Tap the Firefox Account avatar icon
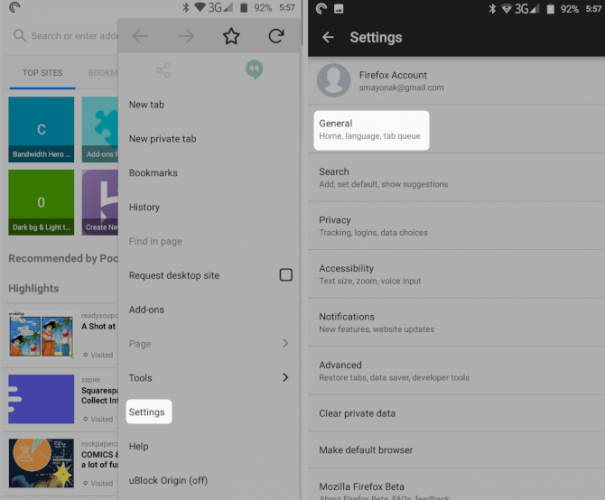The image size is (605, 500). 333,81
